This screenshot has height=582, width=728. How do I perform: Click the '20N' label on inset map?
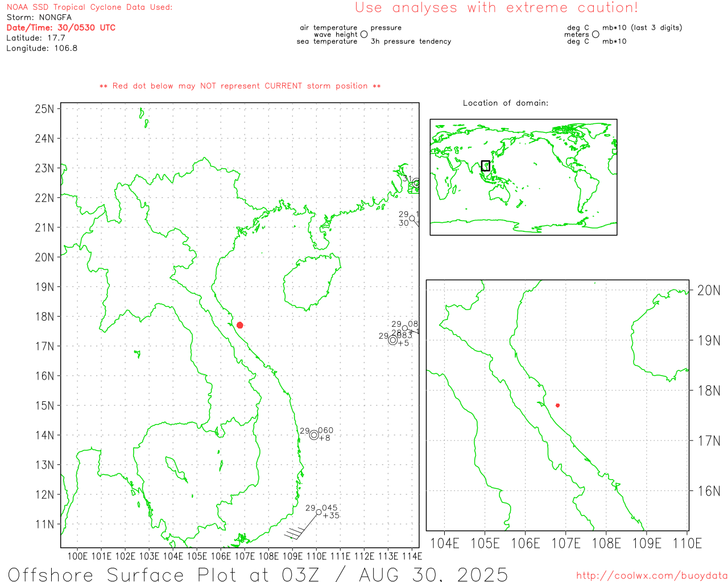coord(709,290)
